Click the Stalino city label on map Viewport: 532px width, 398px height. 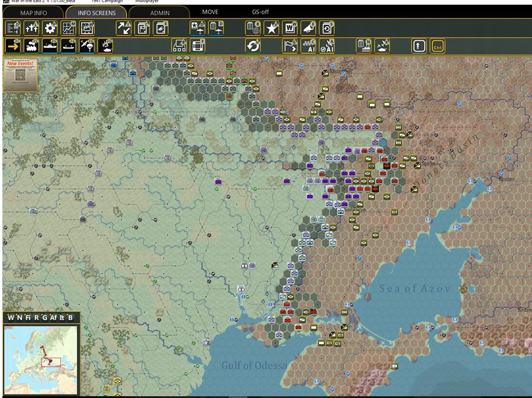pos(430,163)
